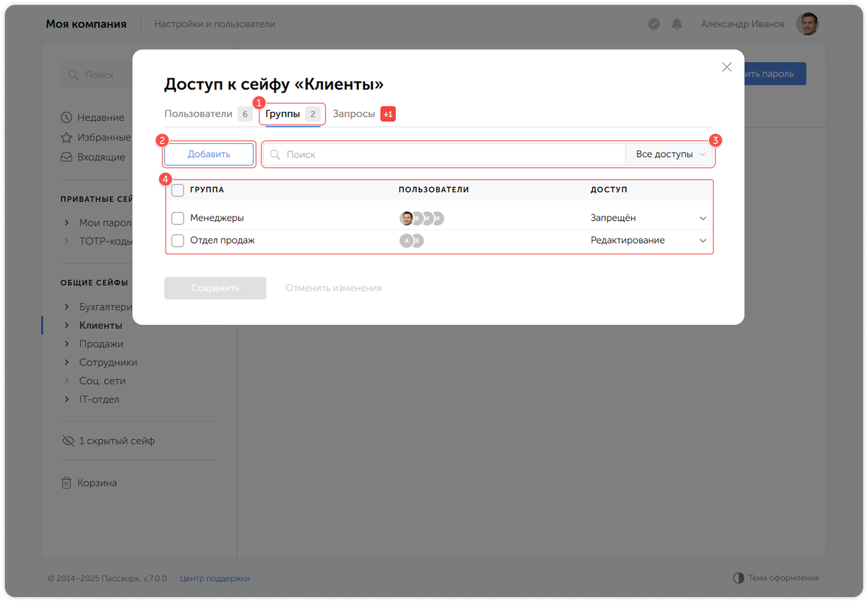Switch to the Пользователи tab

click(x=208, y=114)
